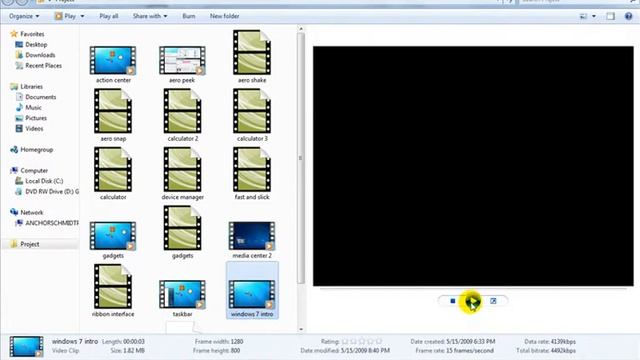Click the preview video seek bar
Screen dimensions: 640x360
tap(473, 289)
